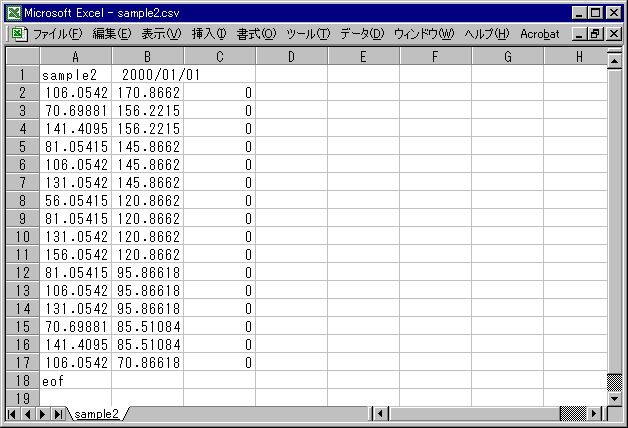Click cell 85.51084 in row 15

coord(147,327)
